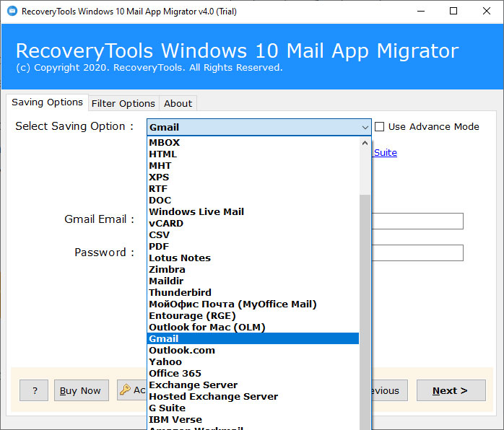504x430 pixels.
Task: Open the About tab
Action: tap(178, 103)
